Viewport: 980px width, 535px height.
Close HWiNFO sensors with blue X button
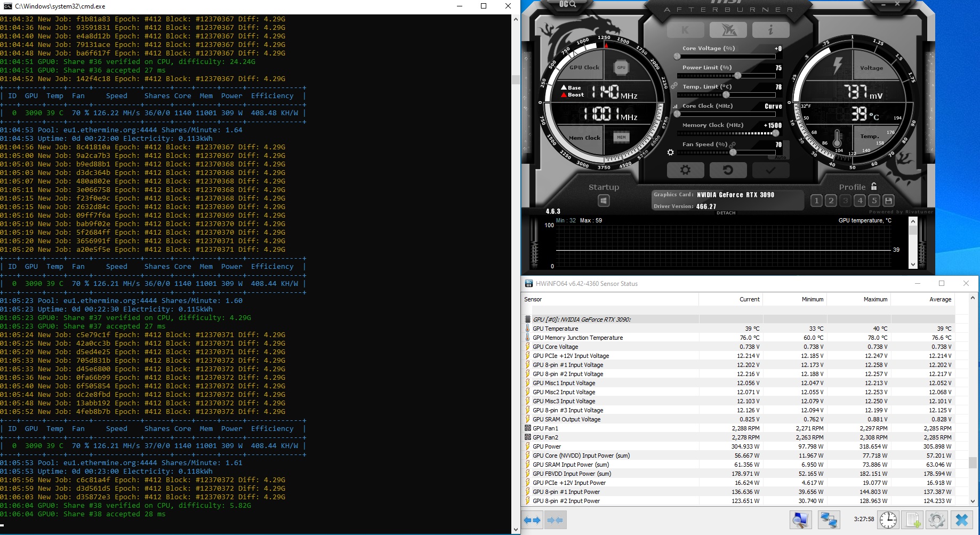coord(962,520)
